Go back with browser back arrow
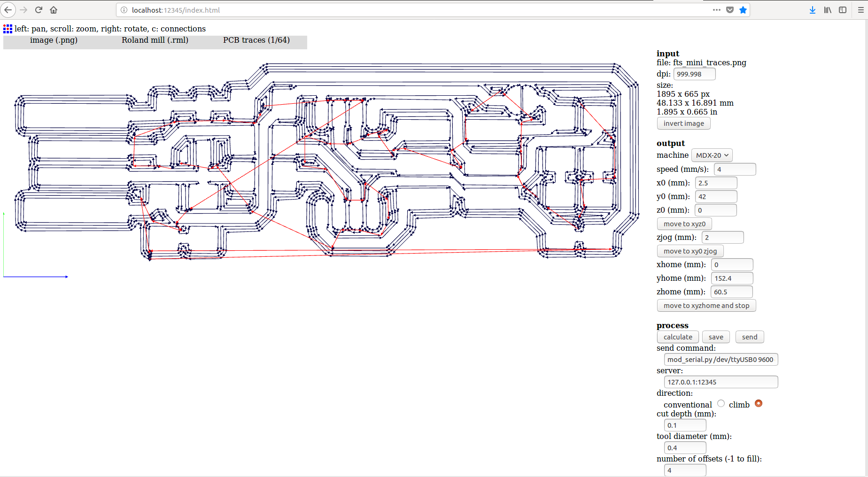 pos(8,10)
